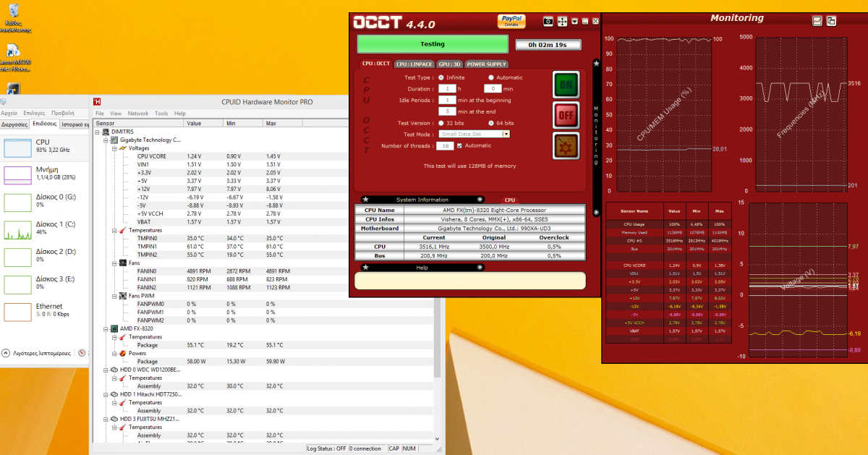Collapse the AMD FX-8320 tree node

pyautogui.click(x=106, y=328)
